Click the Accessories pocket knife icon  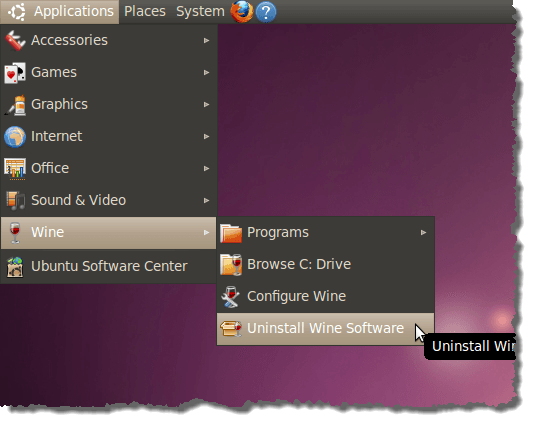coord(15,40)
